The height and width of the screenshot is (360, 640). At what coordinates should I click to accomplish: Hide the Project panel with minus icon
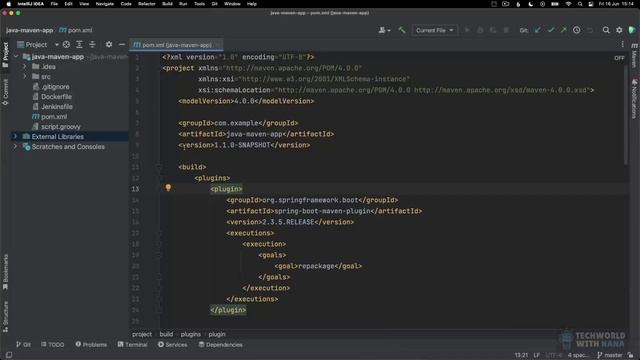[122, 44]
